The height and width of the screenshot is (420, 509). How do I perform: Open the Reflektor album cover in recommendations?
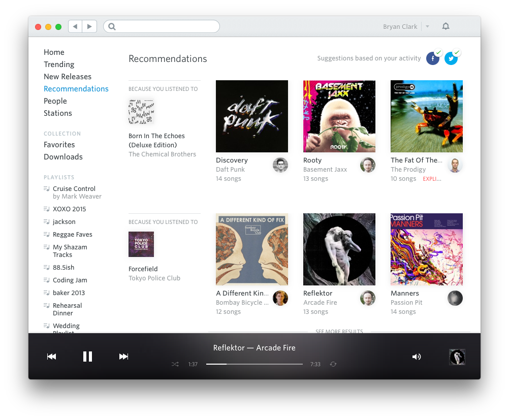coord(339,249)
